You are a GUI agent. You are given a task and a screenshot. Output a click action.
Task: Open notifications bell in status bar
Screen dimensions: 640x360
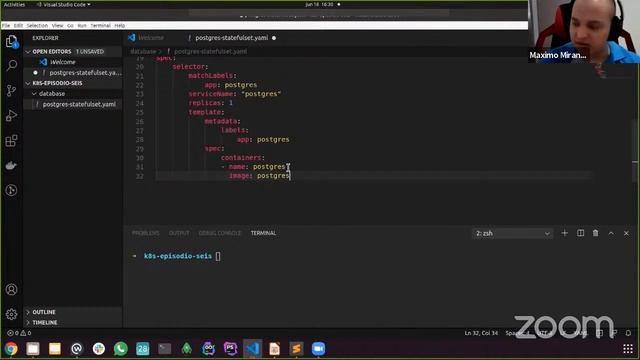click(x=628, y=333)
